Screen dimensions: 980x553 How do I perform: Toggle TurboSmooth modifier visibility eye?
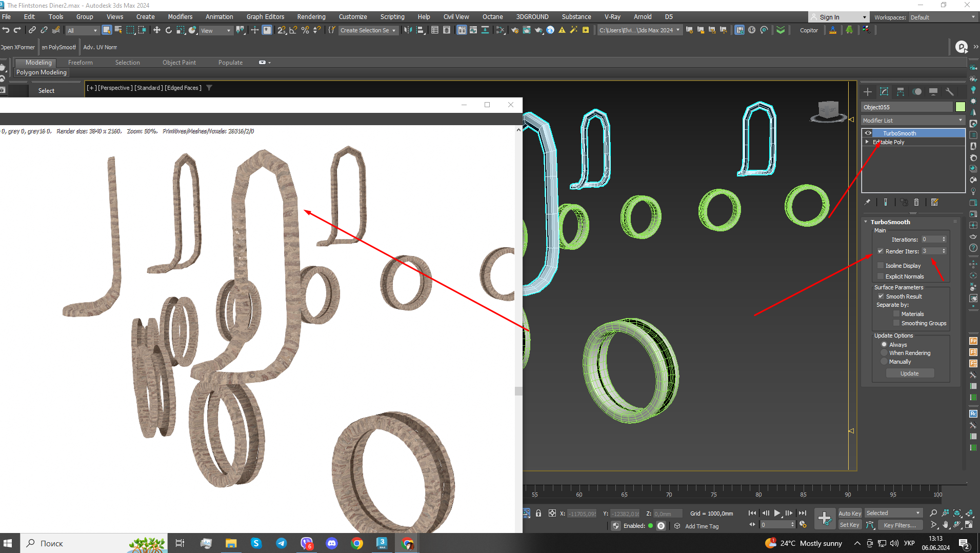pyautogui.click(x=868, y=133)
